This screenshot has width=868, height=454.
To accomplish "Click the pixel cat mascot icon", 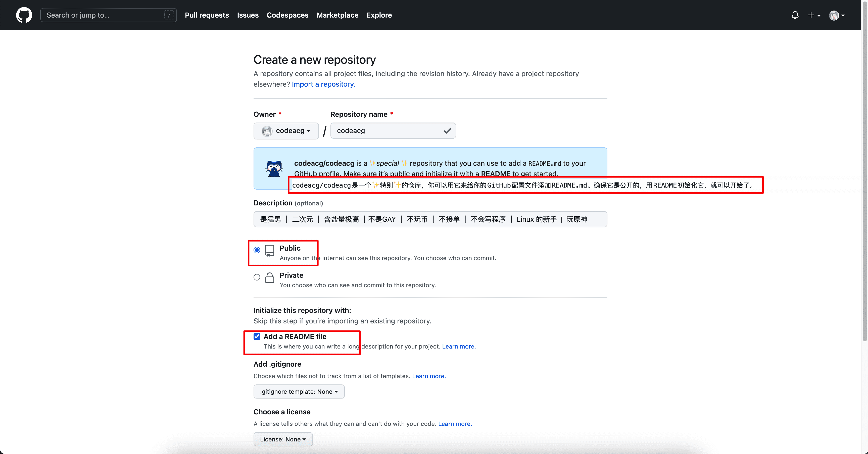I will tap(274, 169).
